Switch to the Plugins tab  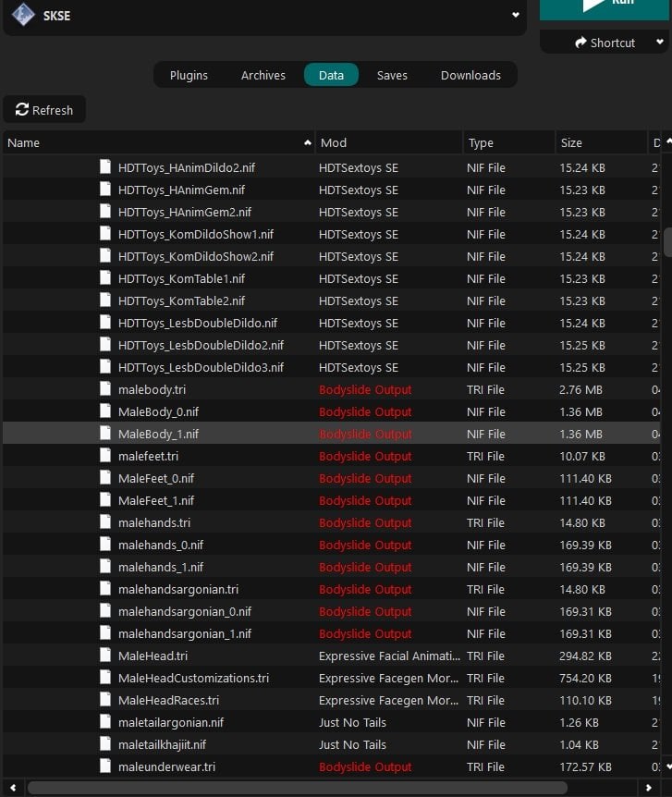click(x=189, y=75)
